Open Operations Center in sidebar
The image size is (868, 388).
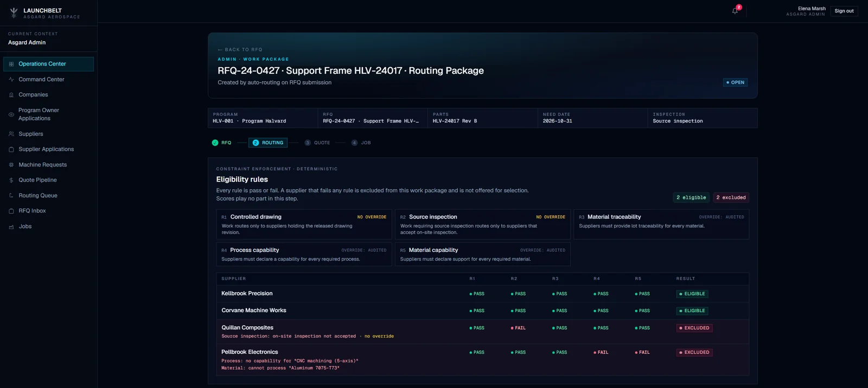point(49,64)
